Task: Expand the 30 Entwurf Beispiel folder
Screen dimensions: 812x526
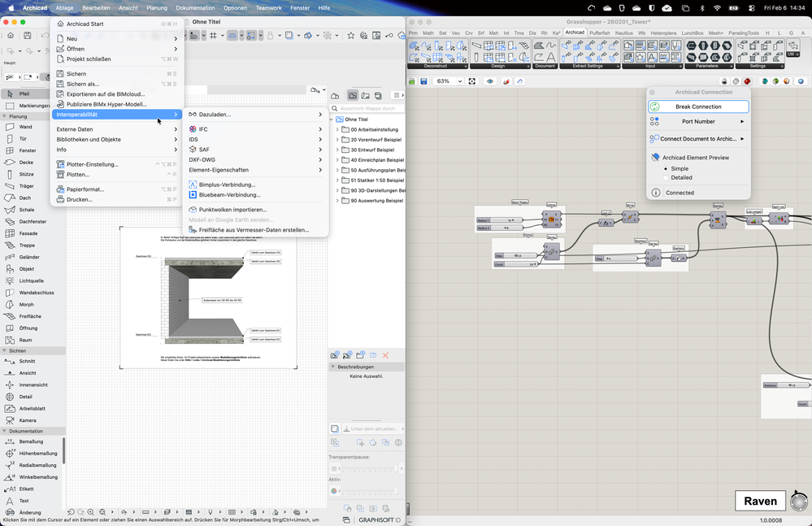Action: (x=337, y=150)
